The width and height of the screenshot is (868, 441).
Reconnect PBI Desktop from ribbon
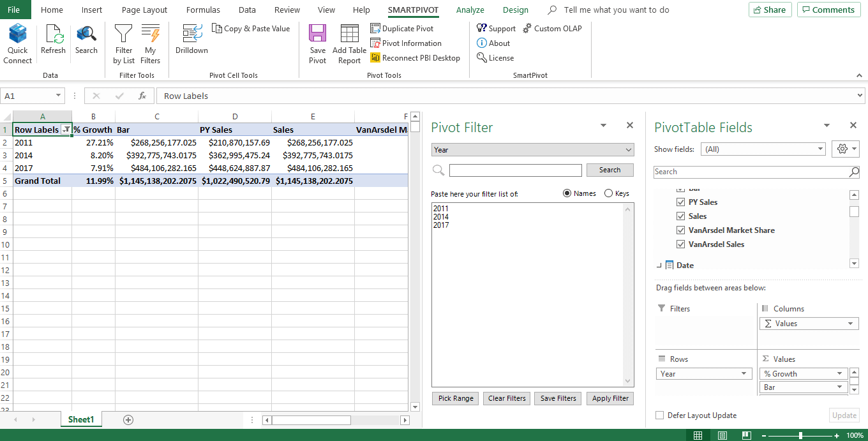415,58
